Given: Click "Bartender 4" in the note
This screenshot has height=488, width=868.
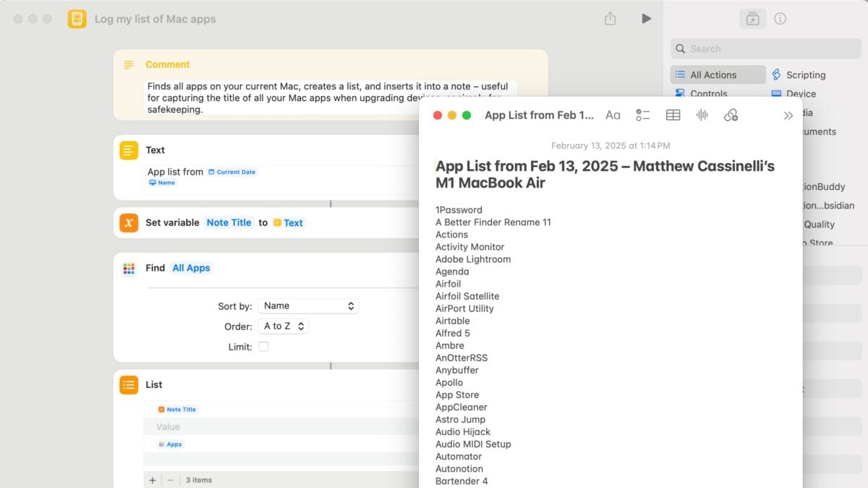Looking at the screenshot, I should click(x=461, y=481).
